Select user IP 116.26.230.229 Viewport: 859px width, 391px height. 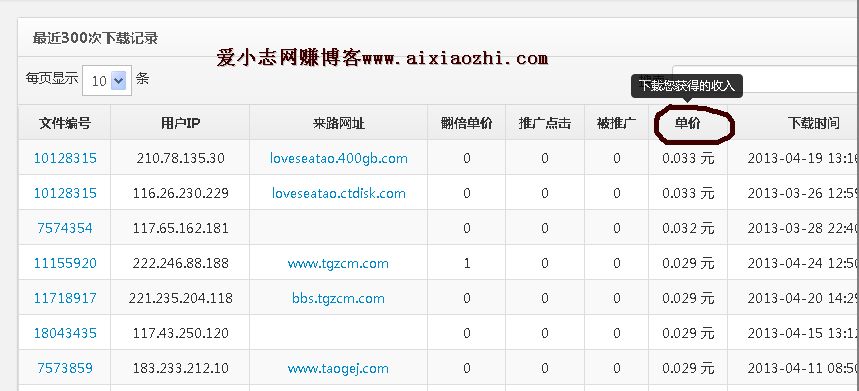(x=180, y=193)
